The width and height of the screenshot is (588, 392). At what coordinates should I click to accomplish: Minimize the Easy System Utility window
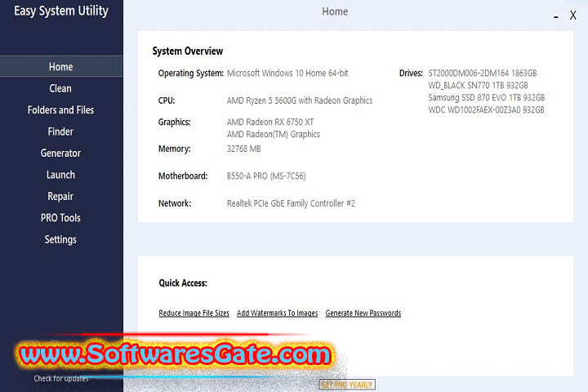556,16
